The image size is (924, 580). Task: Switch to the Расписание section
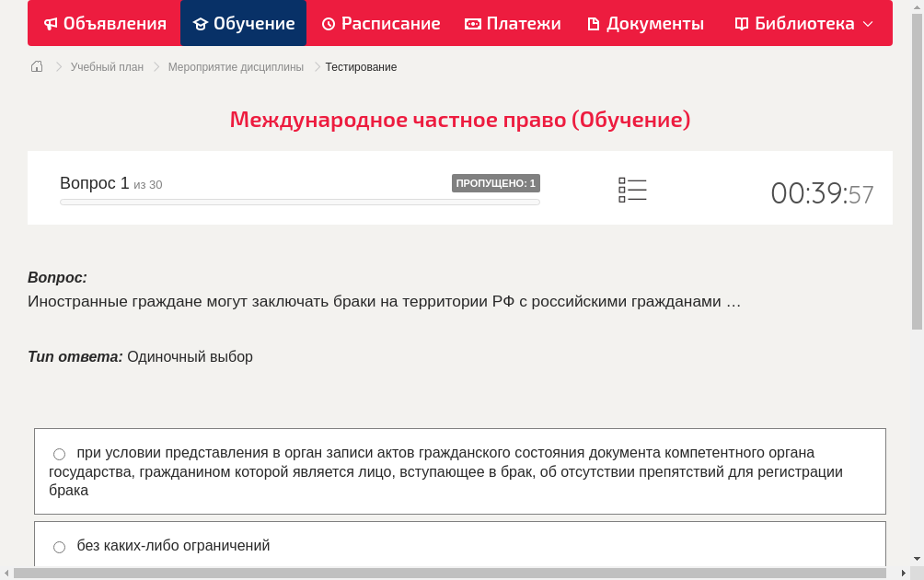pyautogui.click(x=381, y=23)
